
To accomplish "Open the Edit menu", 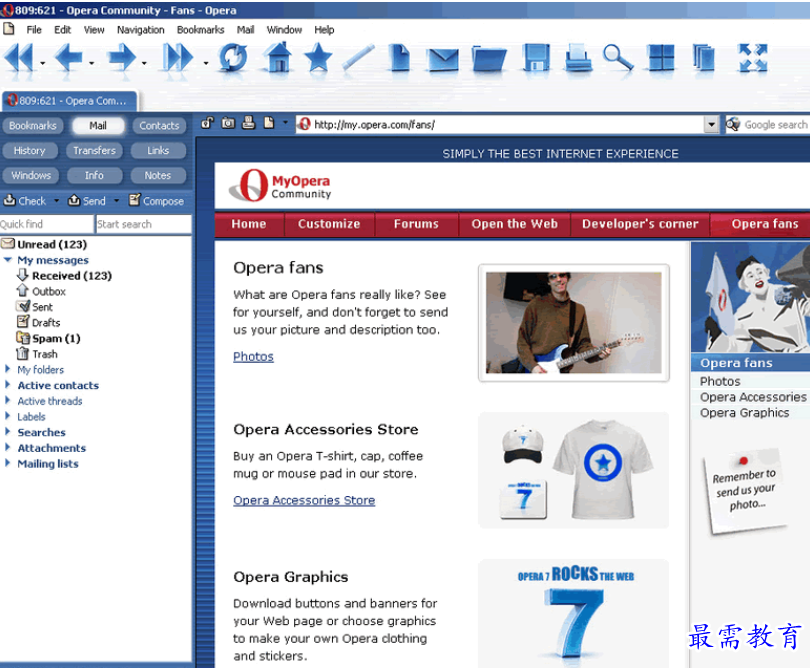I will [x=63, y=30].
